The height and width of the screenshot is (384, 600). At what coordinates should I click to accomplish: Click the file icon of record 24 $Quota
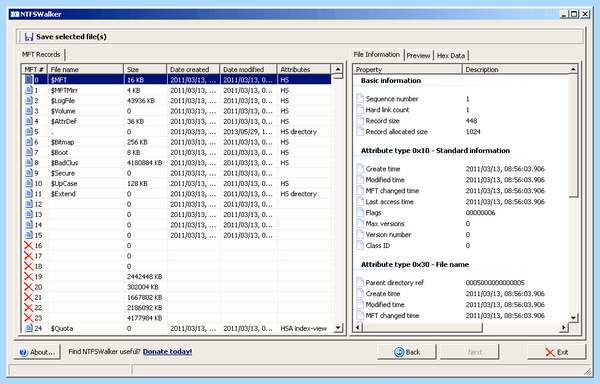click(29, 328)
